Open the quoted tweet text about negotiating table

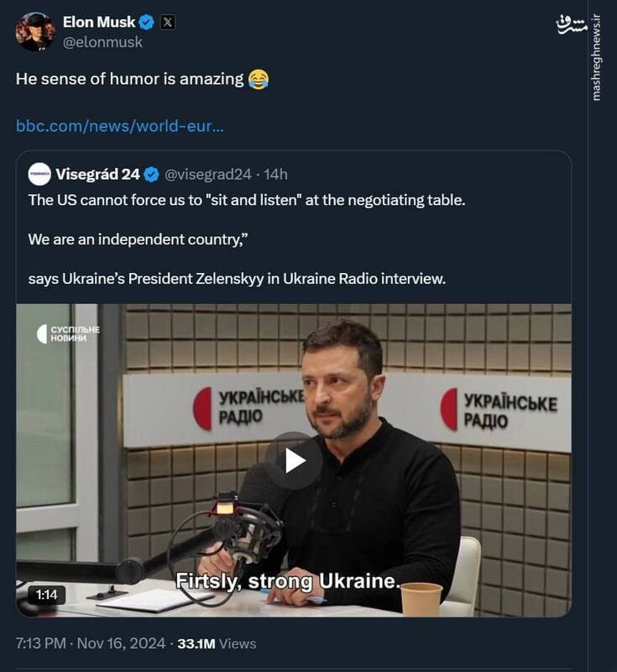[x=246, y=201]
